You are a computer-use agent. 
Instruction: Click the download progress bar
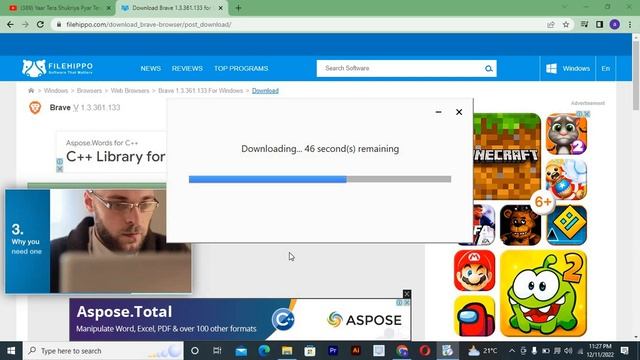[x=320, y=179]
